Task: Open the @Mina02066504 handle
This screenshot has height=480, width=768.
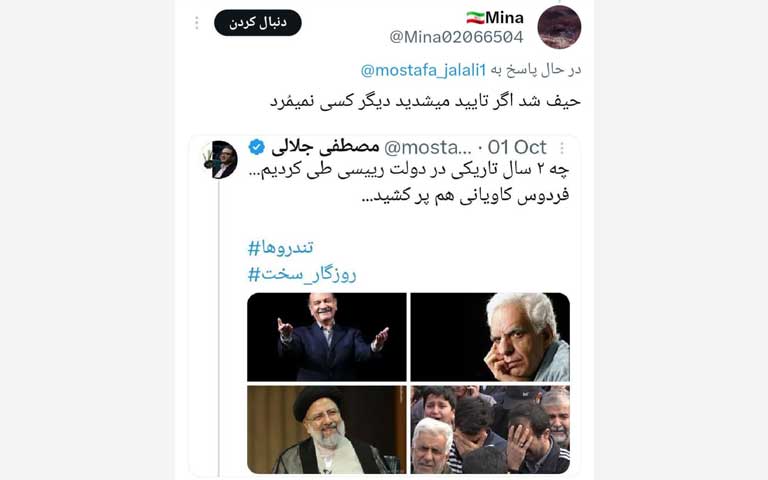Action: (x=456, y=37)
